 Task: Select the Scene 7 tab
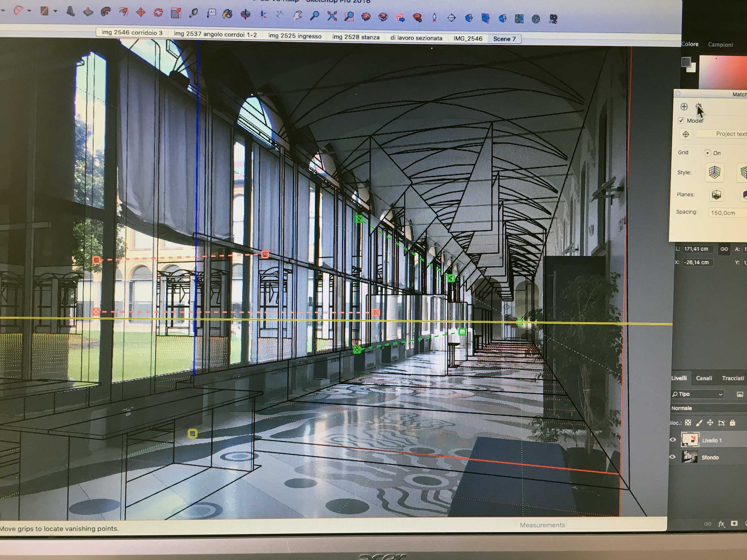tap(504, 39)
